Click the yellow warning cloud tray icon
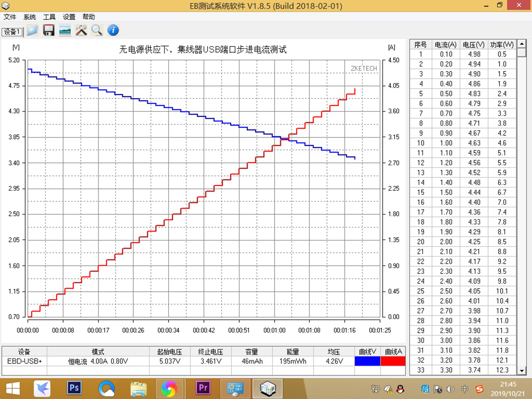532x399 pixels. [388, 390]
